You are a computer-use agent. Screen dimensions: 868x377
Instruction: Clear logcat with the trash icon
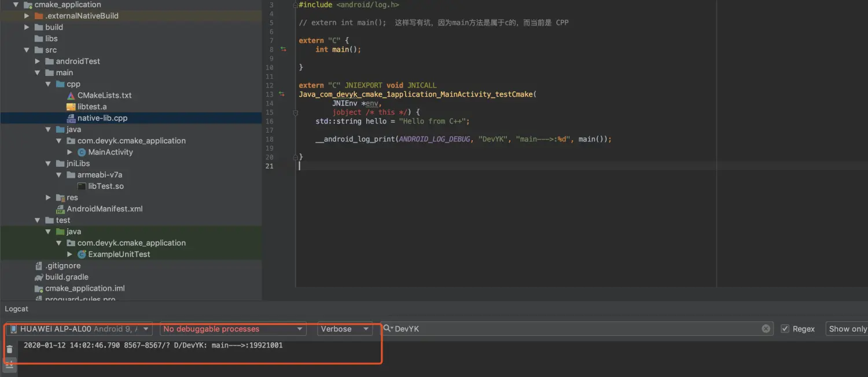(9, 349)
